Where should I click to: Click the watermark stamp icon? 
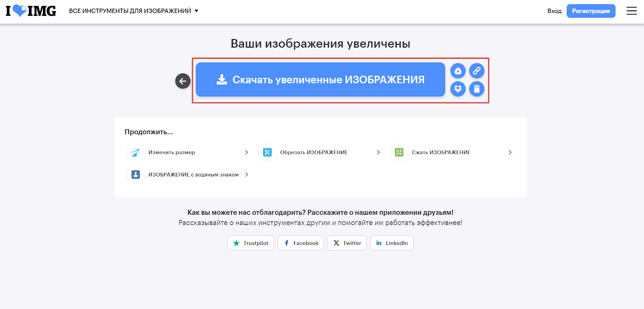pos(136,174)
